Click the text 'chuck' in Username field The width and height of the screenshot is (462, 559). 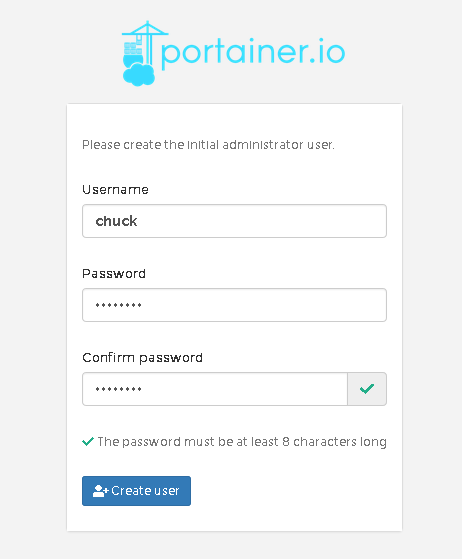(x=116, y=221)
